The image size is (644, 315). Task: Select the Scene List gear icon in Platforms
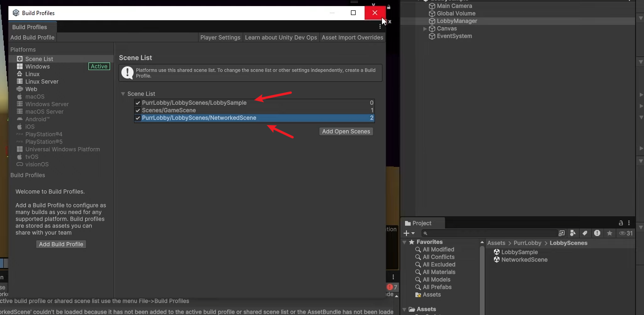20,59
